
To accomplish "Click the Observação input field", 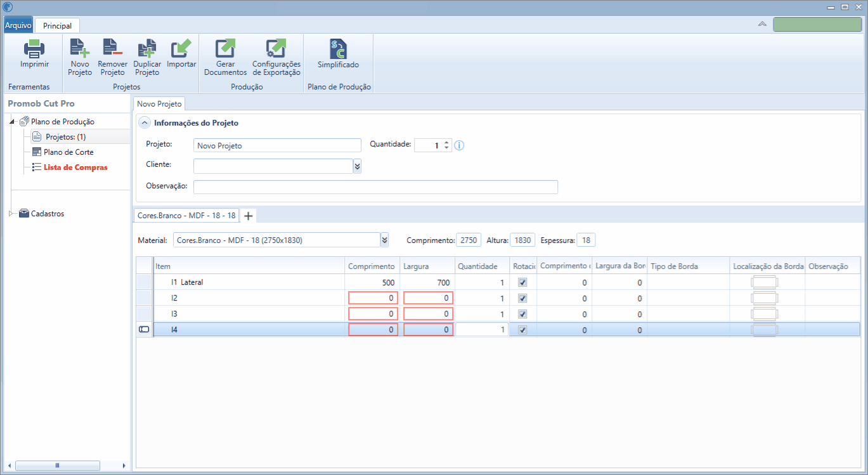I will tap(375, 186).
